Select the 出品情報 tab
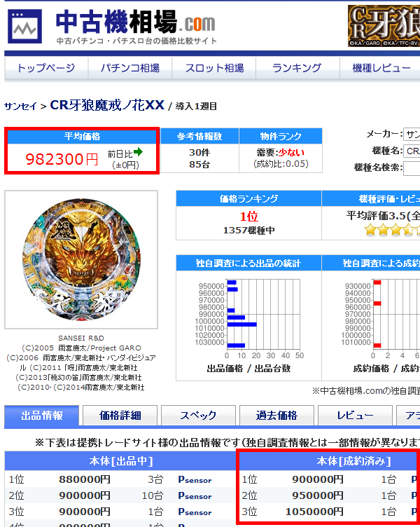The width and height of the screenshot is (420, 527). [41, 416]
